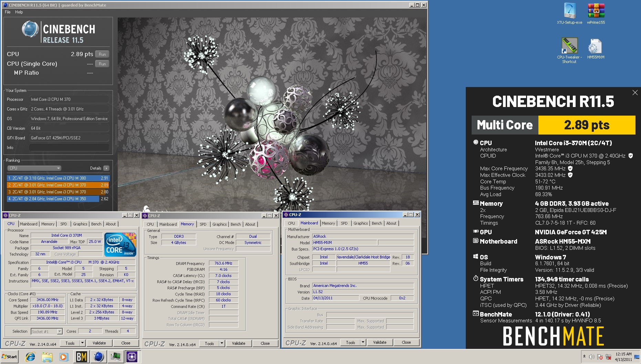The image size is (641, 364).
Task: Click the shield beside Max Effective Clock 3433.02 MHz
Action: tap(570, 175)
